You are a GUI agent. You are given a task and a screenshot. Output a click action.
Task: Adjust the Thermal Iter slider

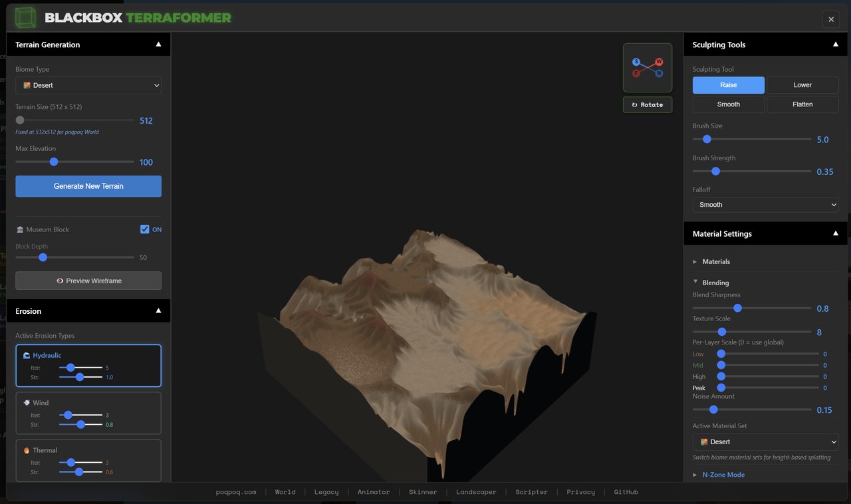pos(80,462)
